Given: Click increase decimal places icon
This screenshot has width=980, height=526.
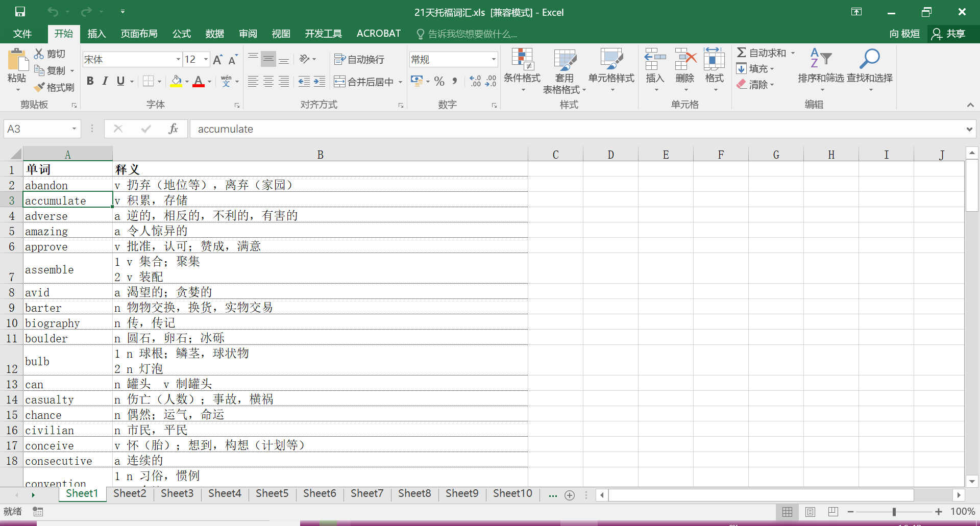Looking at the screenshot, I should pyautogui.click(x=475, y=82).
